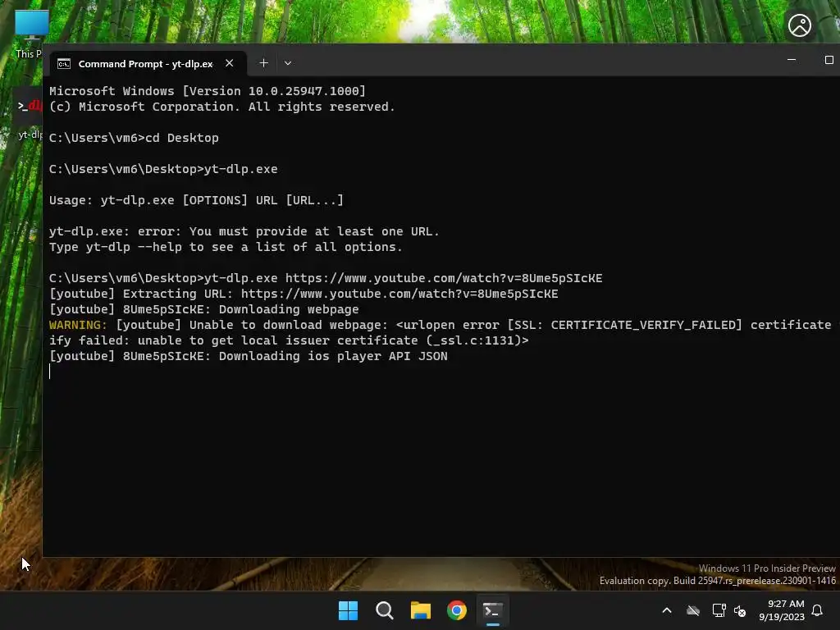
Task: Click the round wallpaper info icon on the desktop
Action: coord(800,25)
